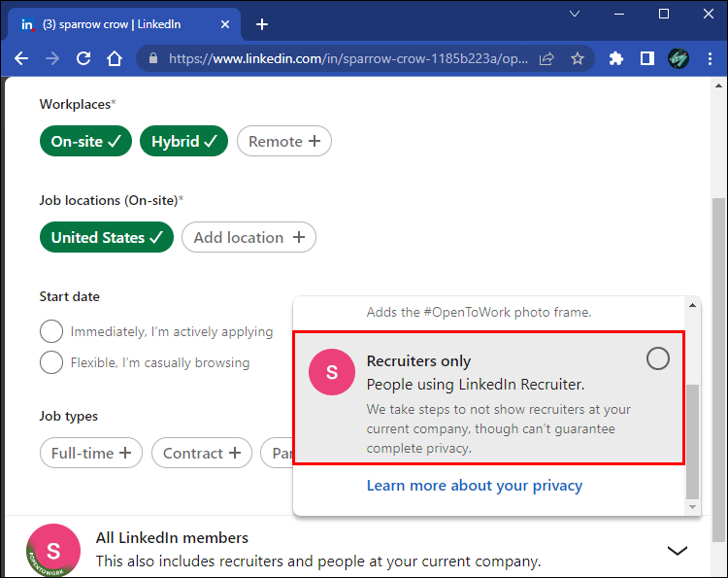
Task: Toggle the browser side panel icon
Action: [647, 58]
